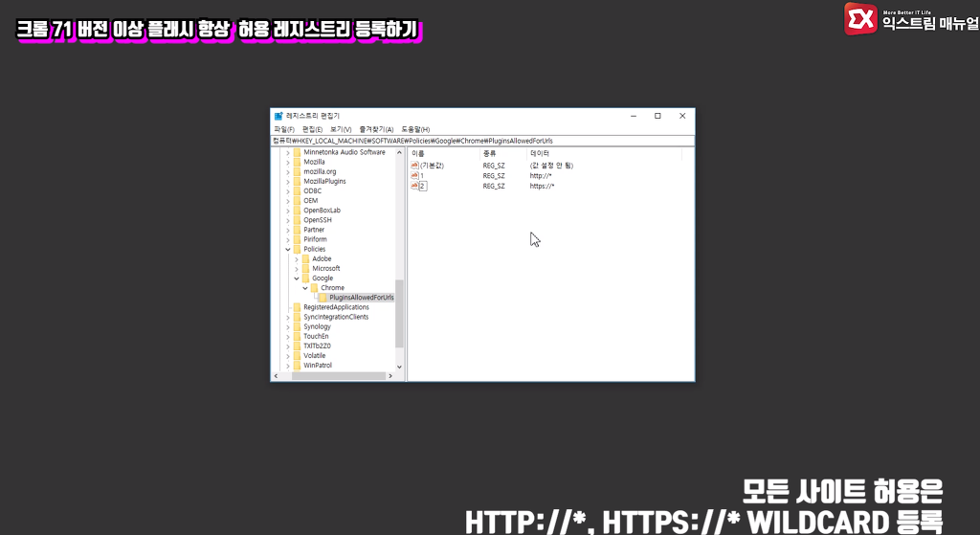Click the tree horizontal scrollbar thumb
This screenshot has width=980, height=535.
[339, 375]
